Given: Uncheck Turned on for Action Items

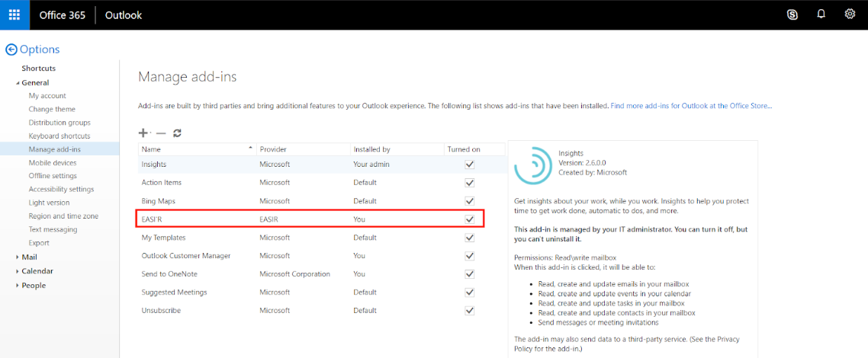Looking at the screenshot, I should 470,182.
